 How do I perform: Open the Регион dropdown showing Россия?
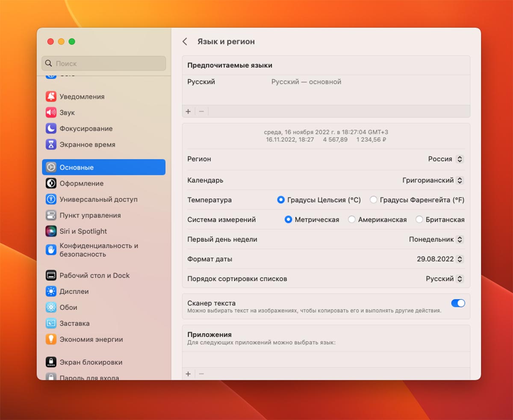[460, 159]
